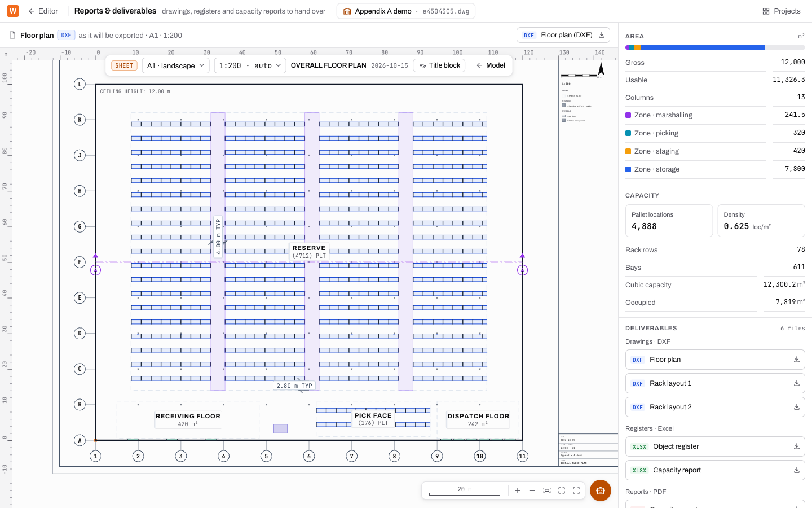Click the download icon in header DXF button
This screenshot has width=812, height=508.
[602, 35]
